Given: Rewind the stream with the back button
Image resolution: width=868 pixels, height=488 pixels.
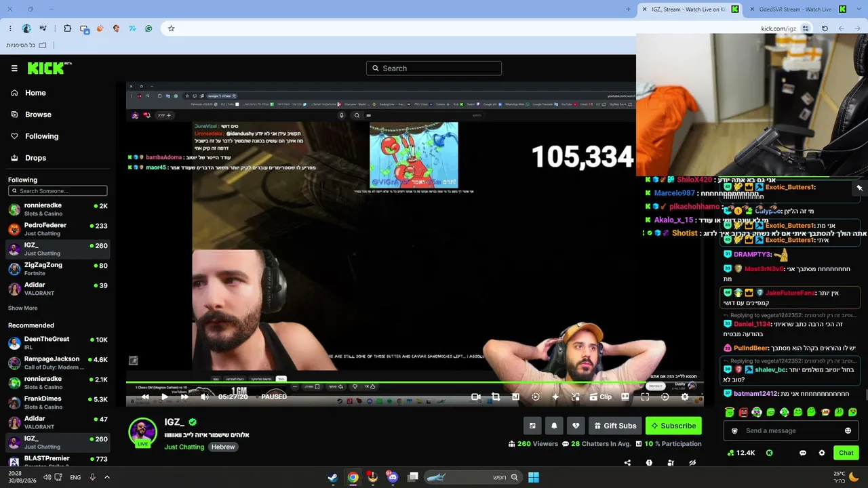Looking at the screenshot, I should point(145,397).
